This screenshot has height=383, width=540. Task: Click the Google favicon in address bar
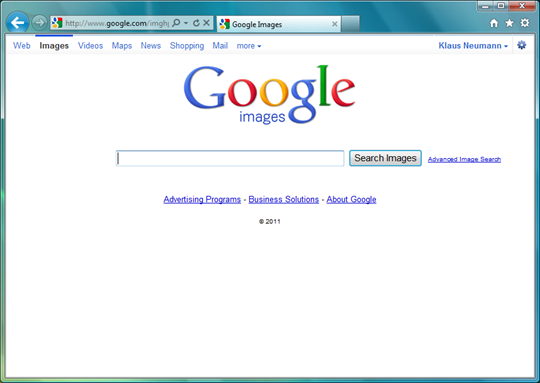coord(57,23)
